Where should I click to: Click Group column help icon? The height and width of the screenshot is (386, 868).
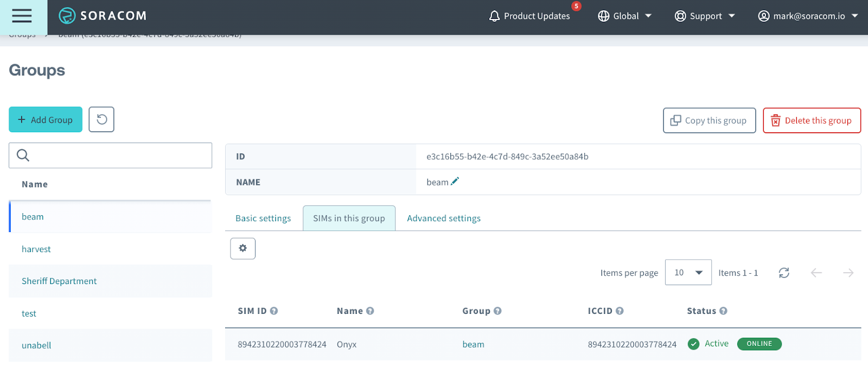[x=497, y=311]
